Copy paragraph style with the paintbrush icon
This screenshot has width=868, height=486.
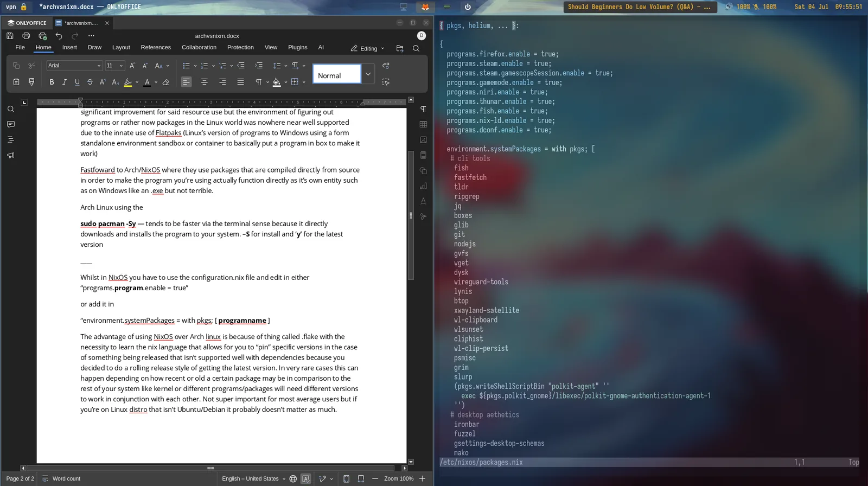point(31,82)
